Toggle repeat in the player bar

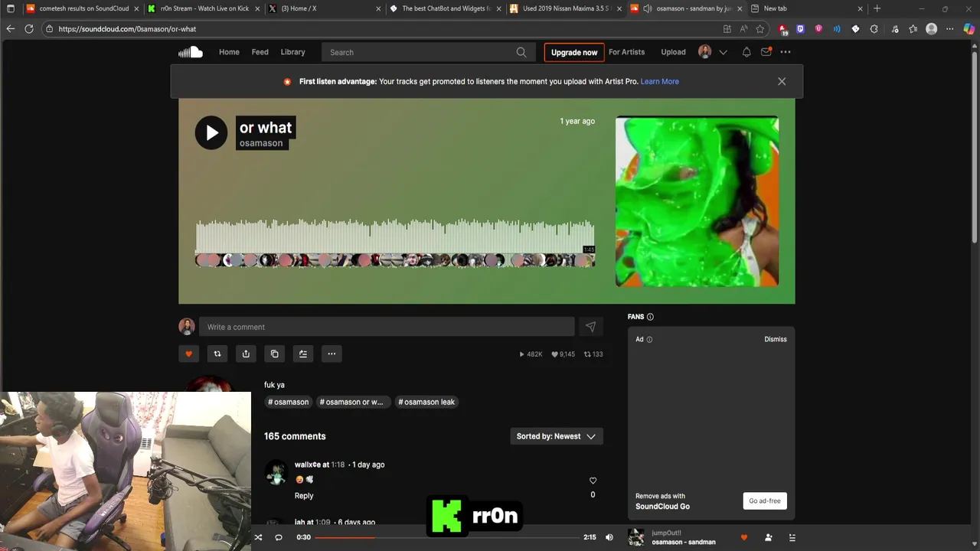click(279, 537)
